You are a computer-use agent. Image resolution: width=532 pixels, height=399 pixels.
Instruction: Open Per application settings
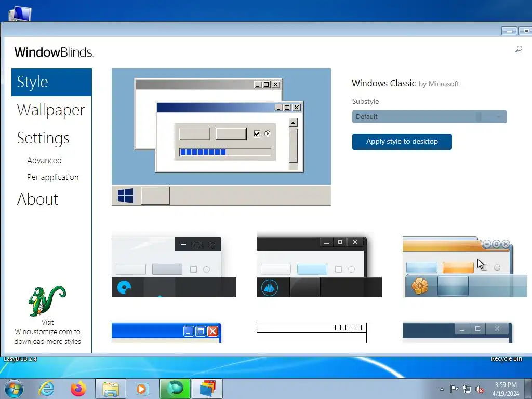[x=53, y=177]
